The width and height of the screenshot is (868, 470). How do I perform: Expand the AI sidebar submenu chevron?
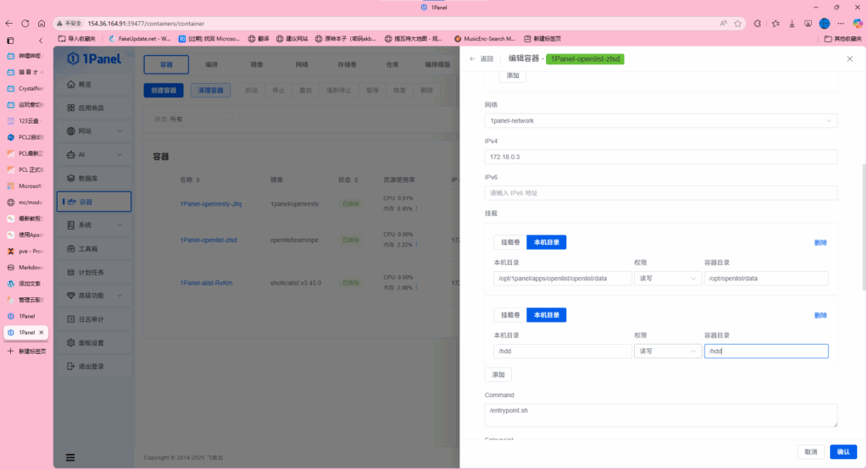(x=120, y=155)
